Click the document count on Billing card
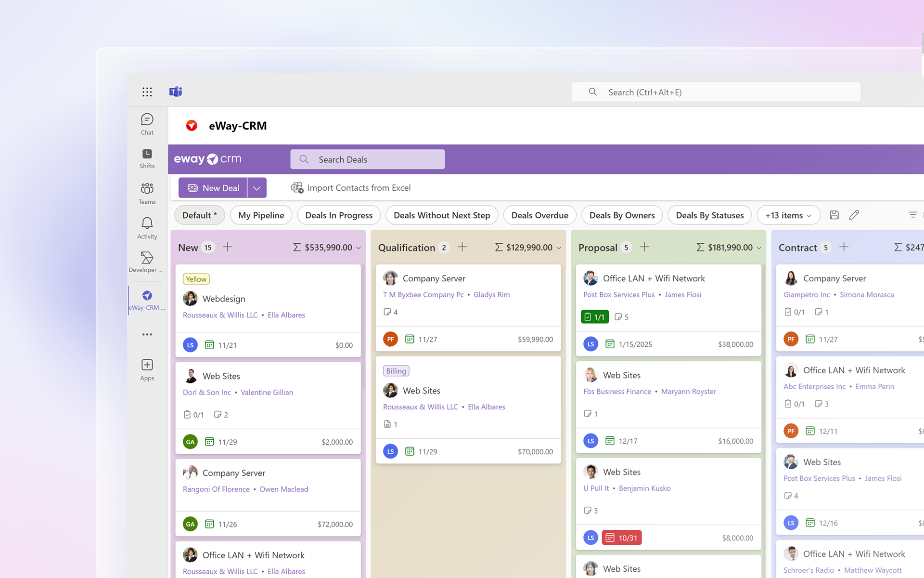The image size is (924, 578). click(x=390, y=424)
